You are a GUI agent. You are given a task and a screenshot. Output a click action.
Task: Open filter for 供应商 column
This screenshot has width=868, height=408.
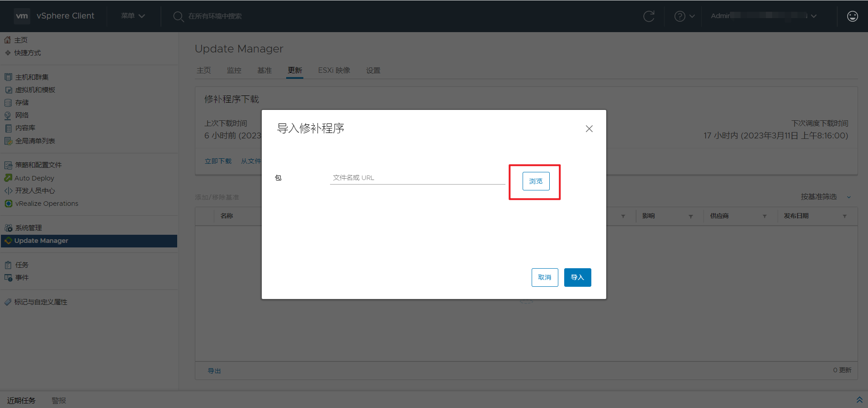pos(764,216)
